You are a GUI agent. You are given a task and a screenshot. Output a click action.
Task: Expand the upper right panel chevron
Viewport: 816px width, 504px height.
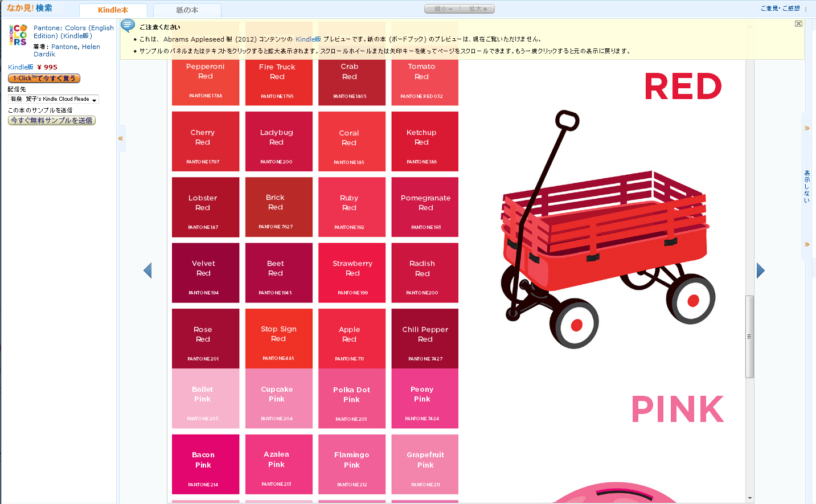(x=807, y=128)
